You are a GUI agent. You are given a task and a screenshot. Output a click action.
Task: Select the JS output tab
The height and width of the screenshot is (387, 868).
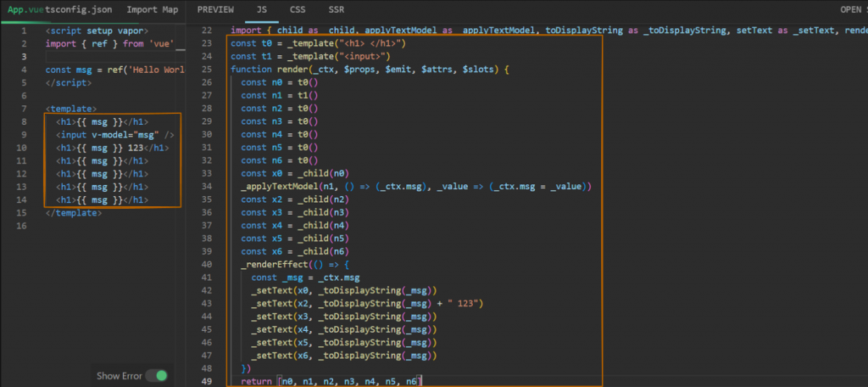tap(262, 9)
